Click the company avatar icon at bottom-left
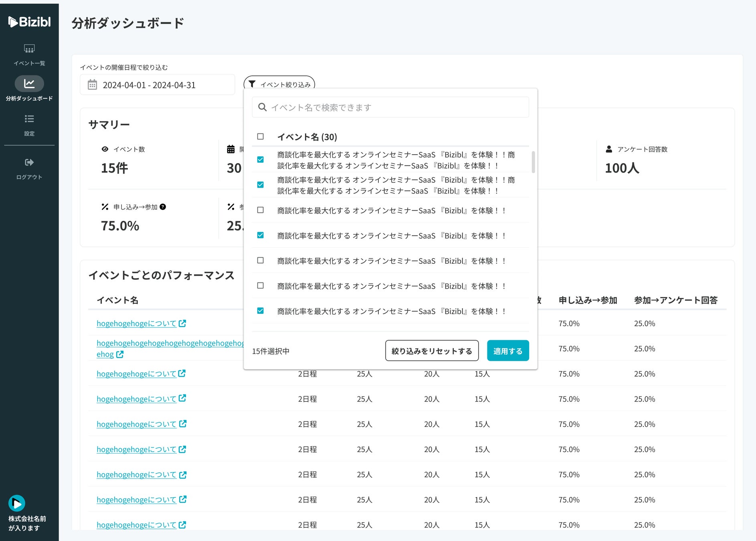 point(17,503)
